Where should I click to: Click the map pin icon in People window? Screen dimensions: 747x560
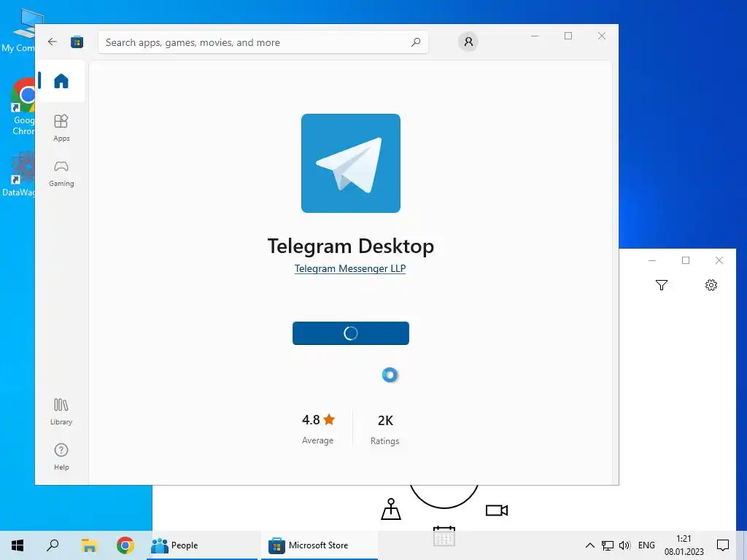click(x=391, y=509)
